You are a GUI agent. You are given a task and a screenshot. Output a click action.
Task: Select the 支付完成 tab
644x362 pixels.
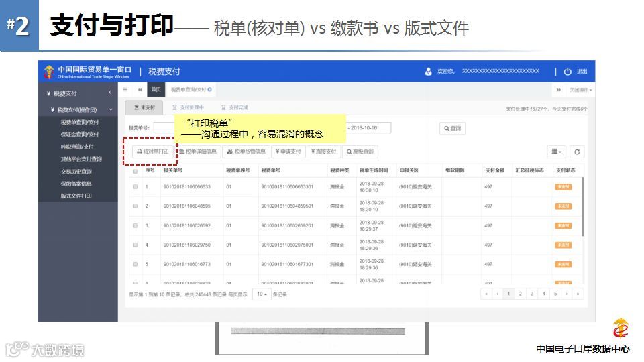235,107
